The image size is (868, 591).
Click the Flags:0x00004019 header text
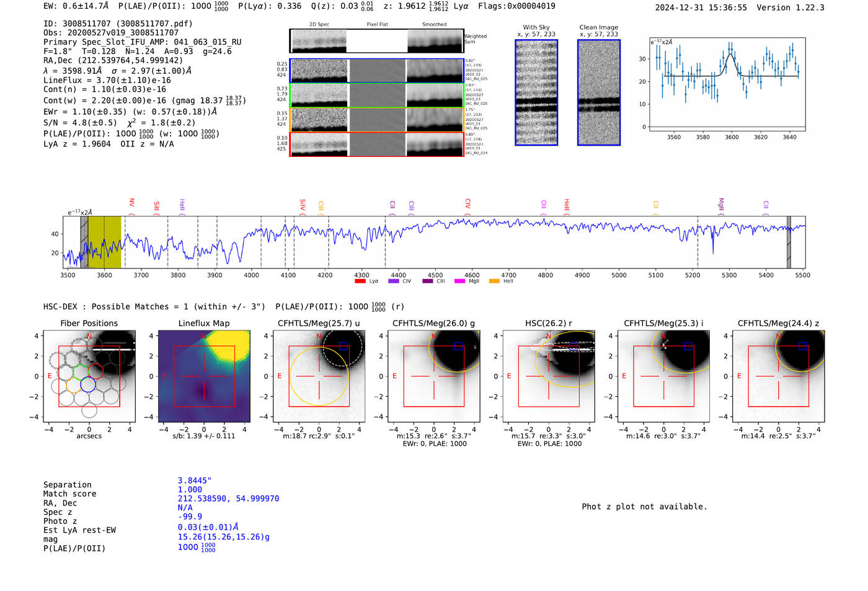tap(516, 6)
